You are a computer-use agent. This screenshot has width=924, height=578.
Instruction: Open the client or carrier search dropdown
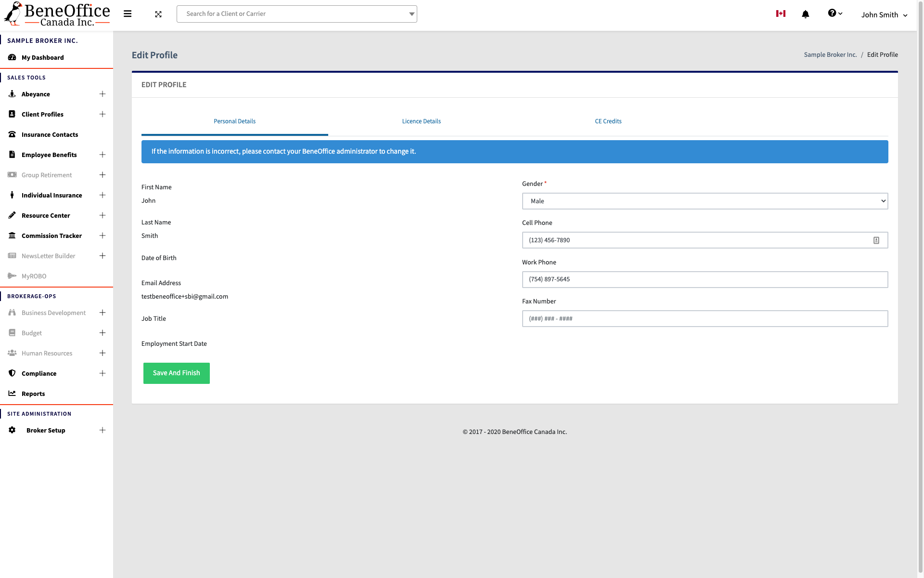tap(411, 14)
